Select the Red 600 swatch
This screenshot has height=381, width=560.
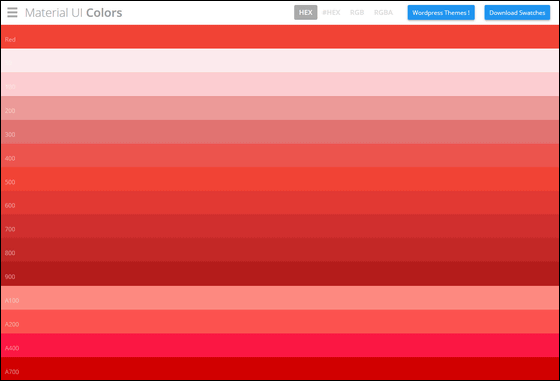click(280, 202)
